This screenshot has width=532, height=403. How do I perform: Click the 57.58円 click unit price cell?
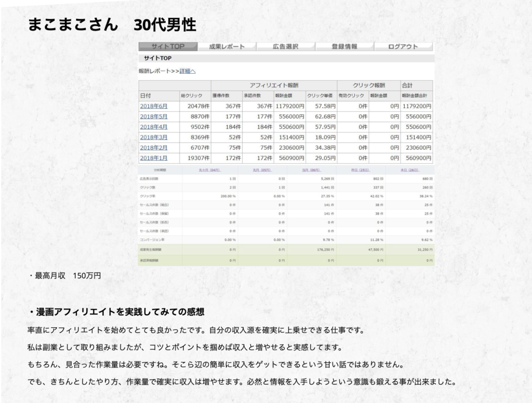point(321,106)
